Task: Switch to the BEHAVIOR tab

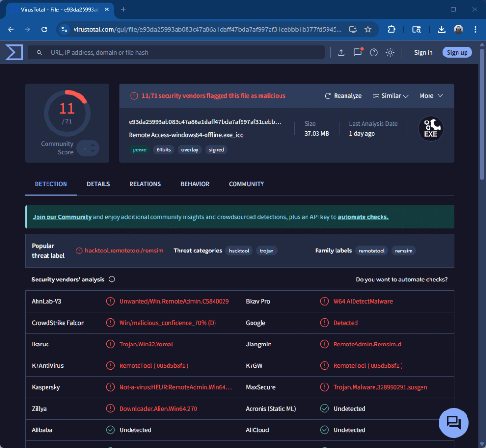Action: 195,184
